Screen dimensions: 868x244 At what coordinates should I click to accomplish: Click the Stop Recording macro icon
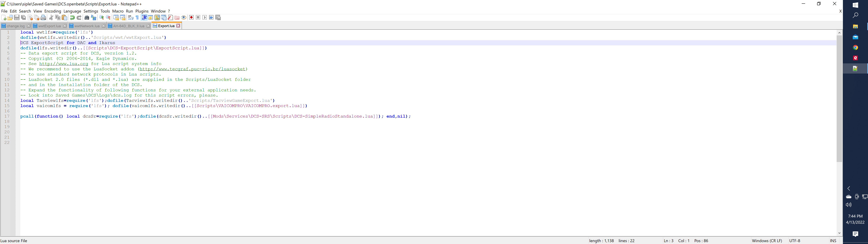198,17
